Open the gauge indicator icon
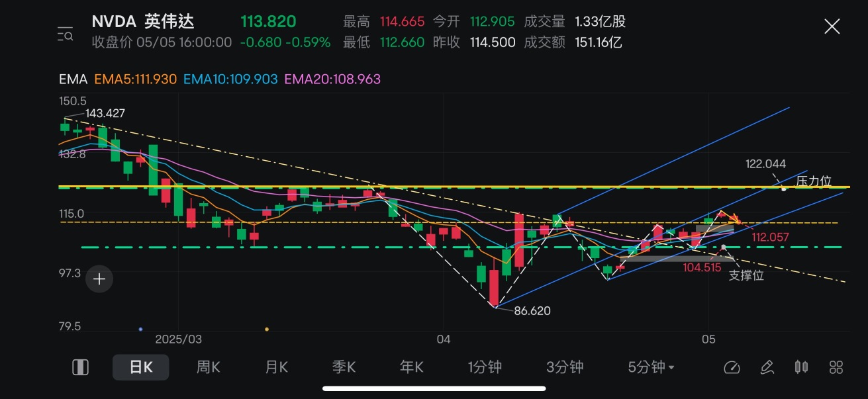 click(x=732, y=367)
